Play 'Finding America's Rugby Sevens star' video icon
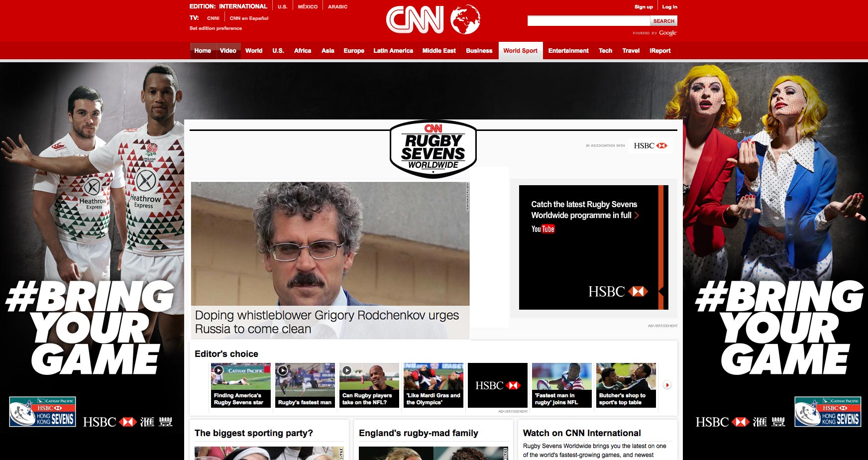 click(218, 370)
